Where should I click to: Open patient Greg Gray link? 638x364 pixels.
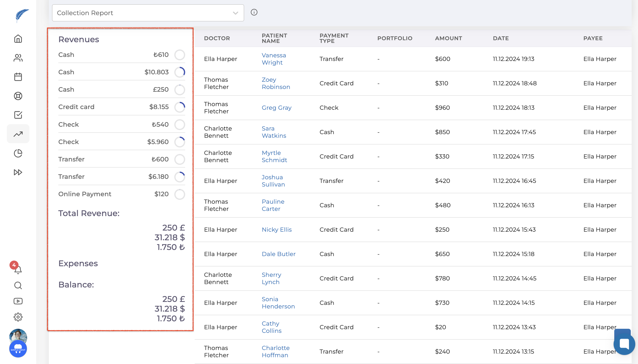[276, 107]
